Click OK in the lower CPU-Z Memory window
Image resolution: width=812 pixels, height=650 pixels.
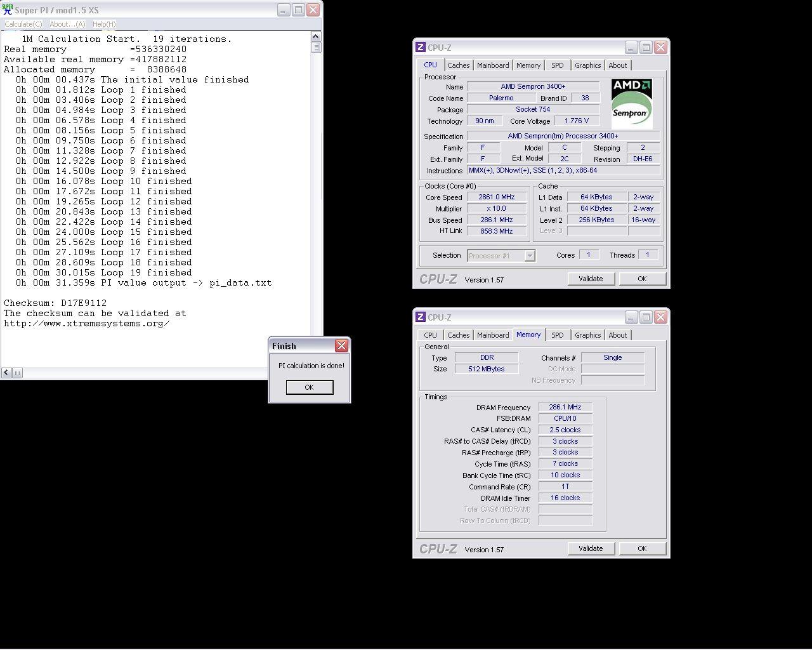point(642,548)
